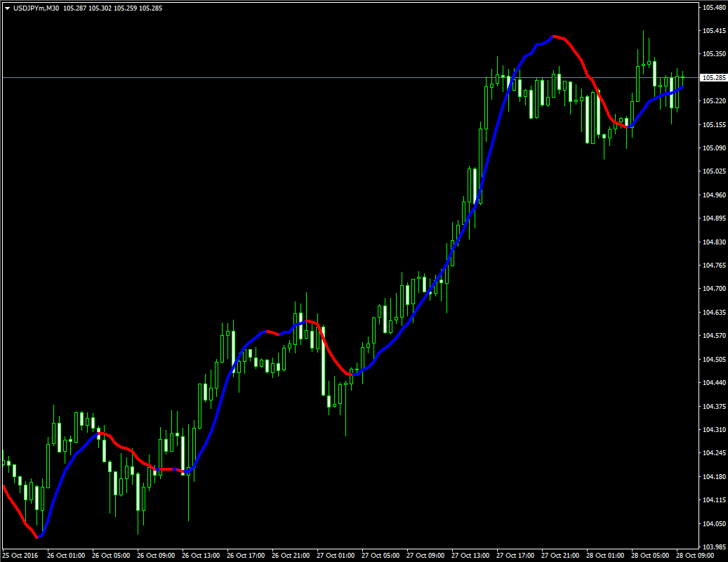
Task: Click the 104.895 price axis label
Action: 714,218
